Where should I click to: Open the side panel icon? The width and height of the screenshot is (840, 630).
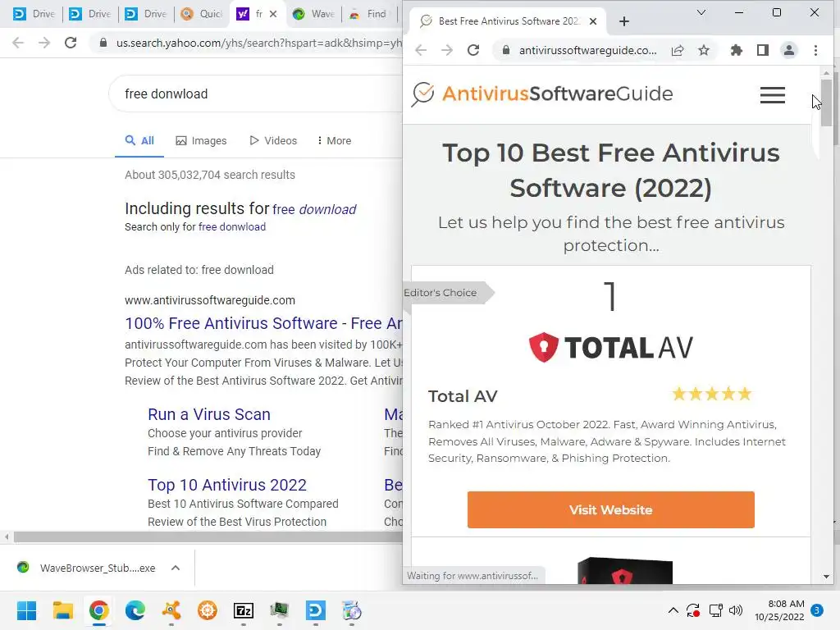click(x=763, y=50)
